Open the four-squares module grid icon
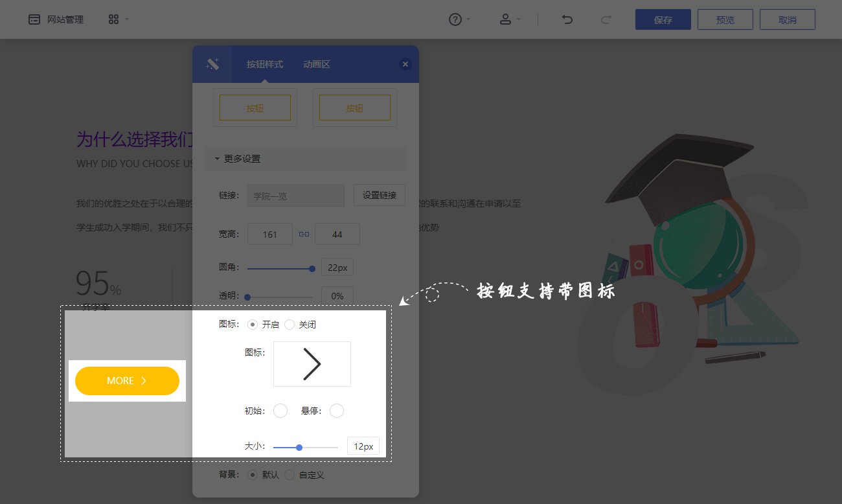Viewport: 842px width, 504px height. tap(113, 19)
